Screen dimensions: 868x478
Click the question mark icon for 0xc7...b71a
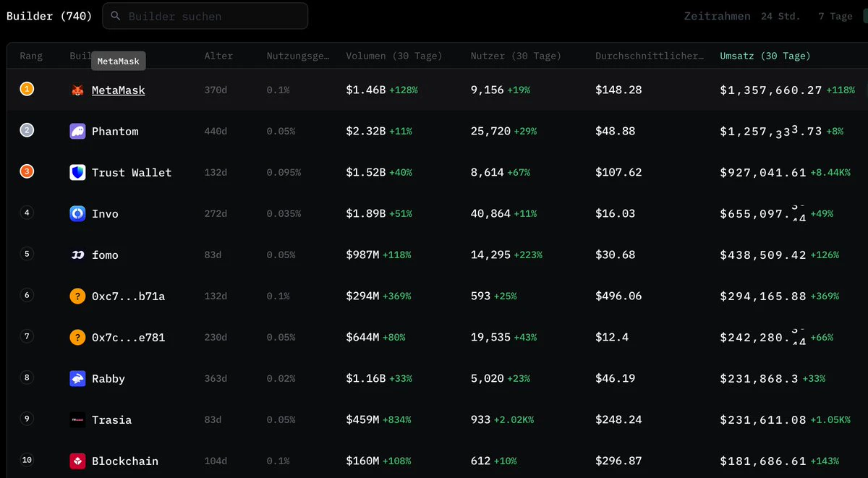pyautogui.click(x=77, y=296)
